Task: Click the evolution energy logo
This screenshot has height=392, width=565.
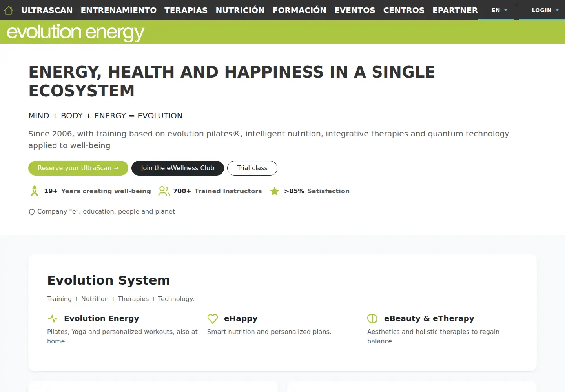Action: click(75, 32)
